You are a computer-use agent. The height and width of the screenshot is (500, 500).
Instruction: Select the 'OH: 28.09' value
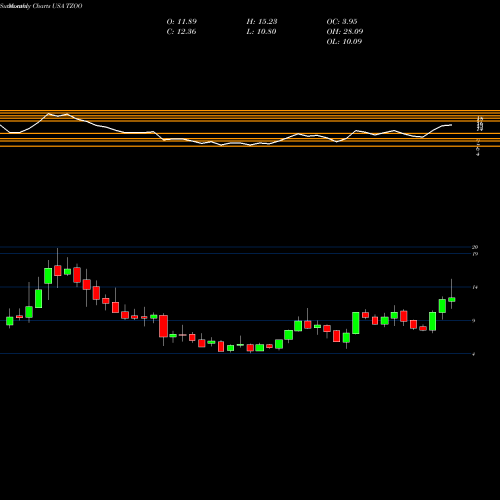(x=345, y=32)
